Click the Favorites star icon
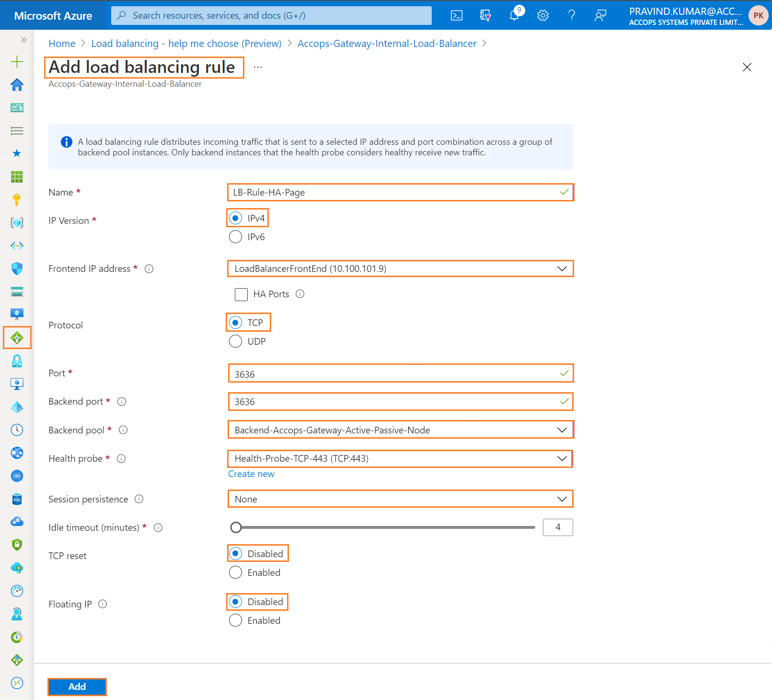Viewport: 772px width, 700px height. click(x=17, y=153)
